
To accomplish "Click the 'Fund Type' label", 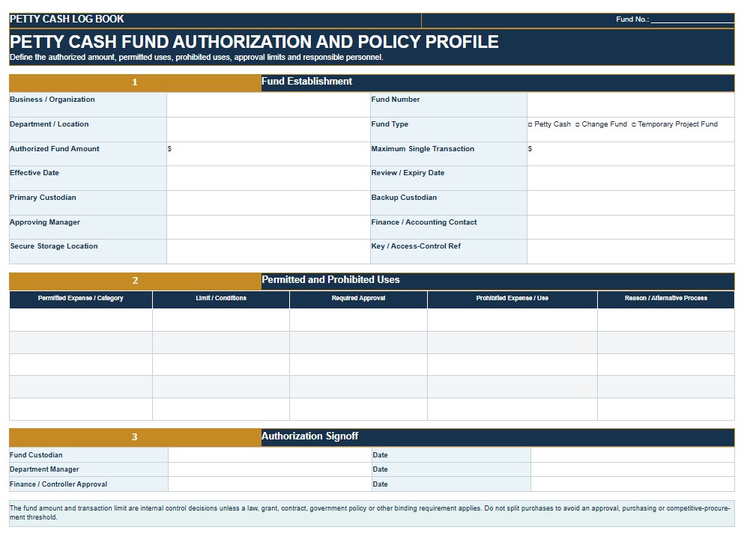I will [390, 124].
